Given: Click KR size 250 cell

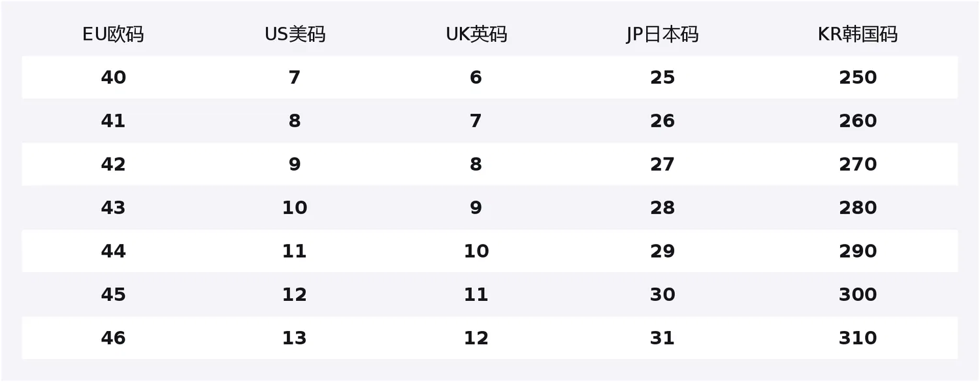Looking at the screenshot, I should pos(858,78).
